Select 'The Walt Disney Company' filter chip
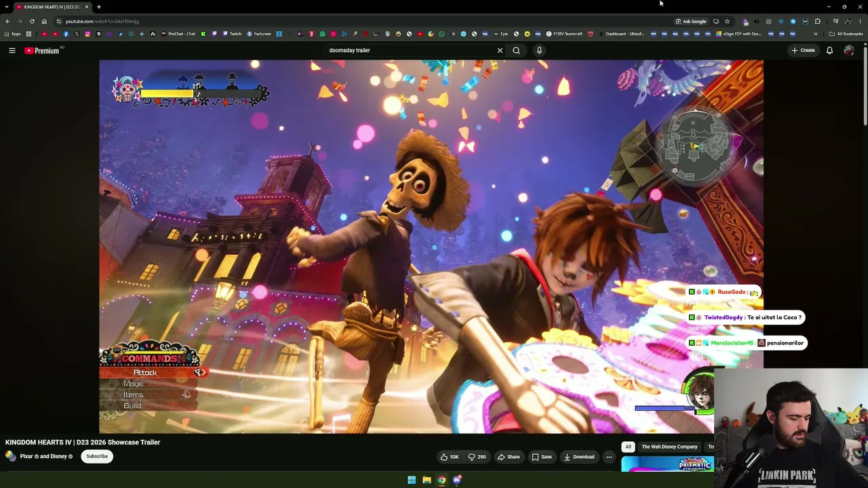Viewport: 868px width, 488px height. pyautogui.click(x=669, y=447)
